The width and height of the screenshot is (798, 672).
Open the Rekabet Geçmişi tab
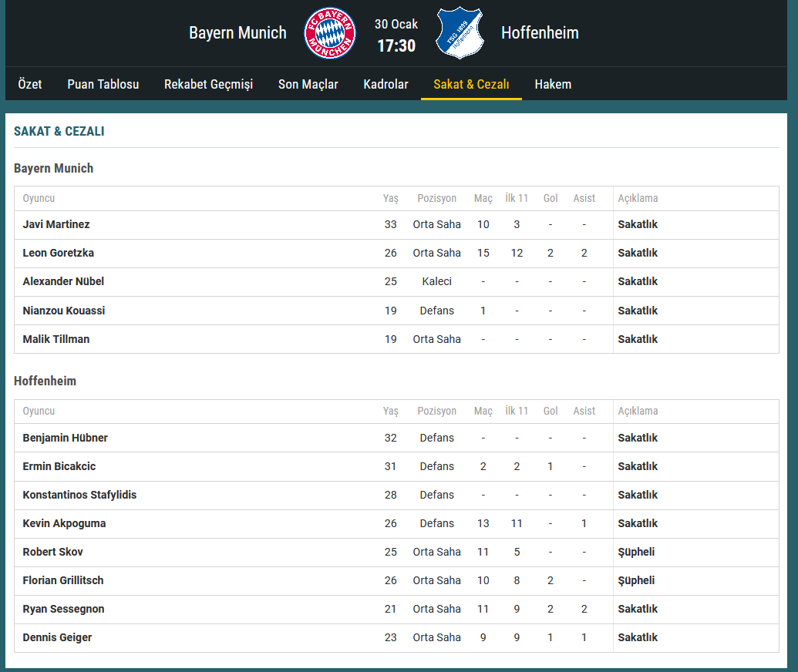(x=209, y=84)
